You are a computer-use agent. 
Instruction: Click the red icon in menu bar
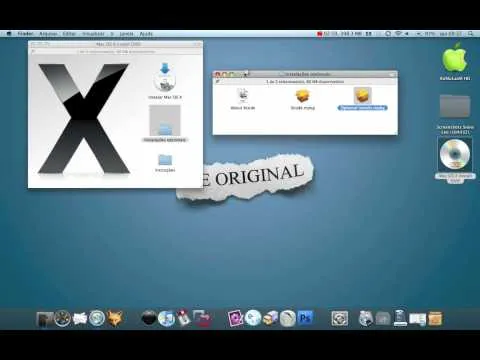[320, 34]
